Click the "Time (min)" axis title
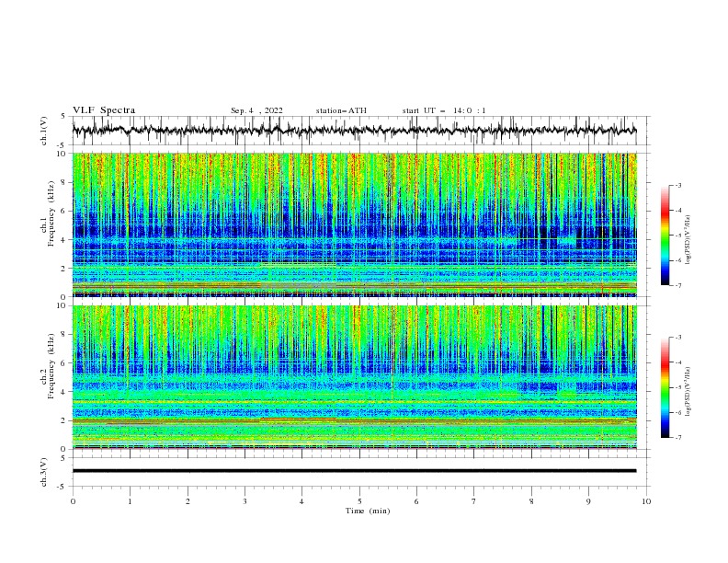 pos(368,511)
